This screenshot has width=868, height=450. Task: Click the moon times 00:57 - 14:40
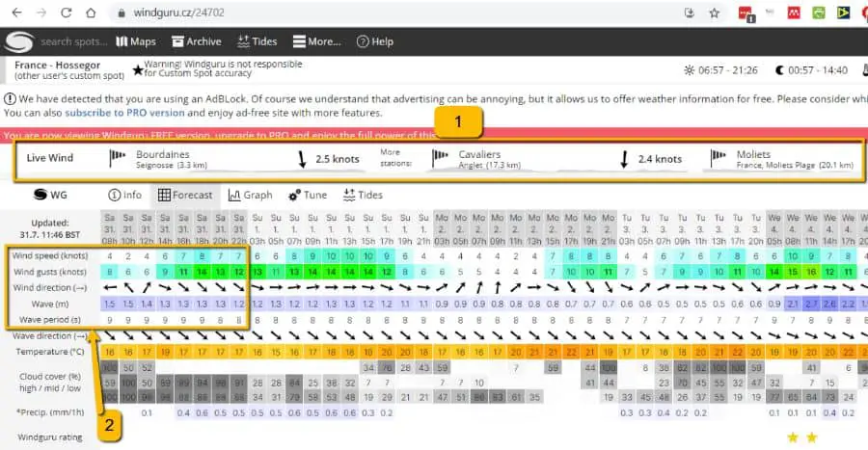pyautogui.click(x=811, y=70)
